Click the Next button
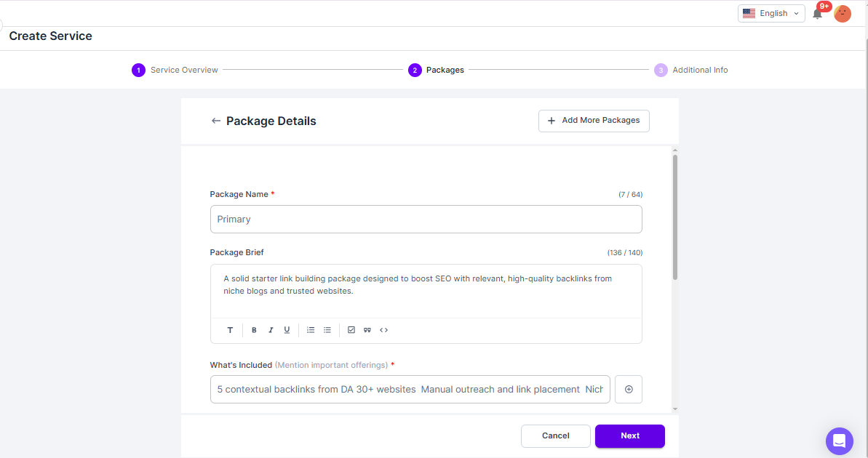The width and height of the screenshot is (868, 458). click(x=629, y=435)
